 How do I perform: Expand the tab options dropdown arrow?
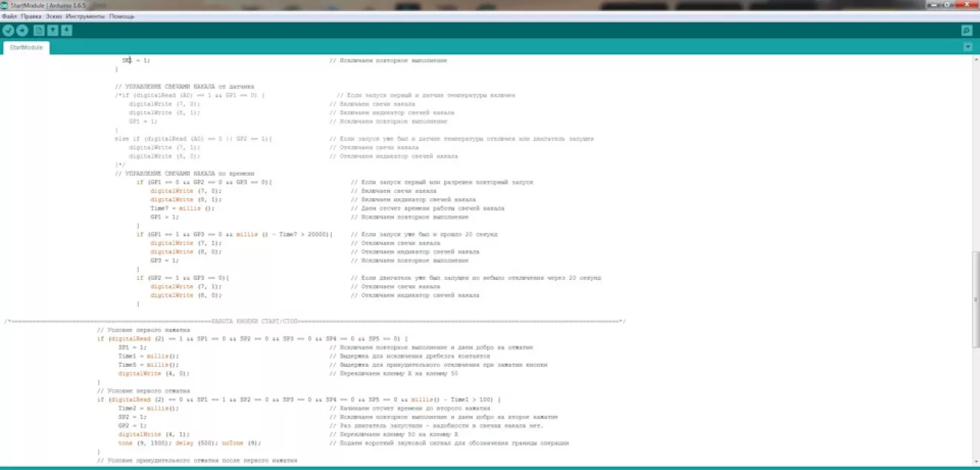(967, 47)
